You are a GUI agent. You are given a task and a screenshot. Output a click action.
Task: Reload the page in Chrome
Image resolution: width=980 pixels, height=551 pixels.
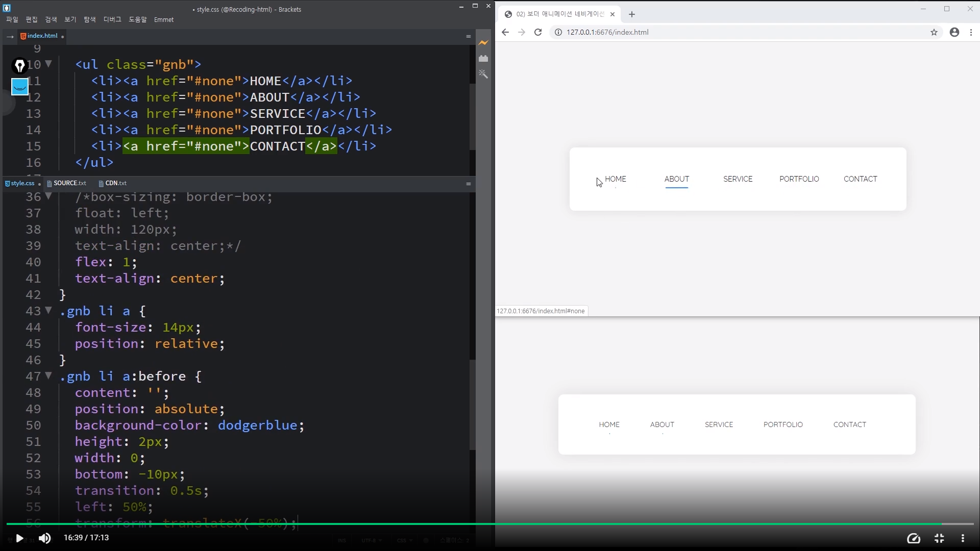click(x=538, y=32)
